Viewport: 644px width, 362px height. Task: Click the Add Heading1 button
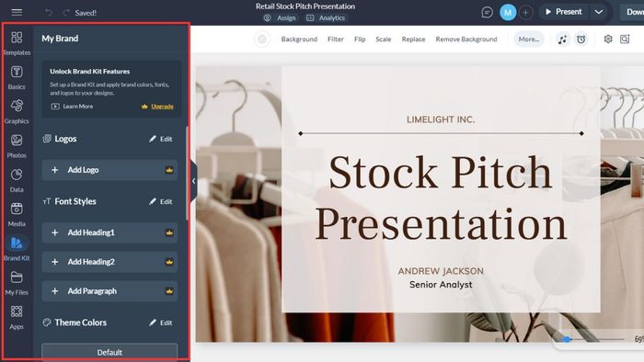pos(109,232)
